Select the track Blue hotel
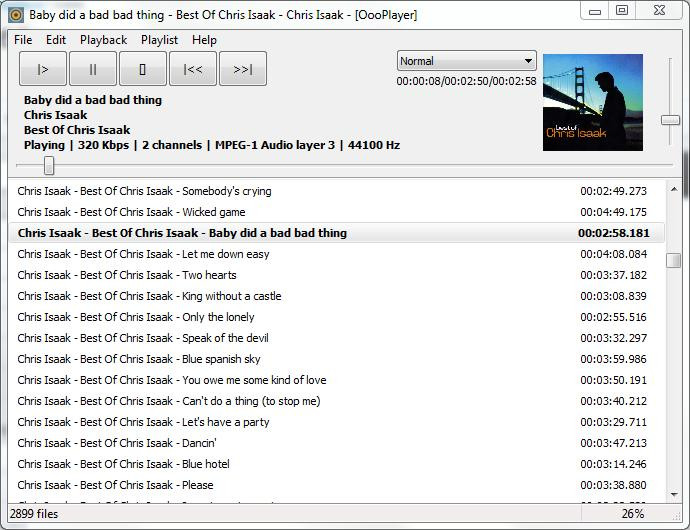Viewport: 690px width, 530px height. 337,464
